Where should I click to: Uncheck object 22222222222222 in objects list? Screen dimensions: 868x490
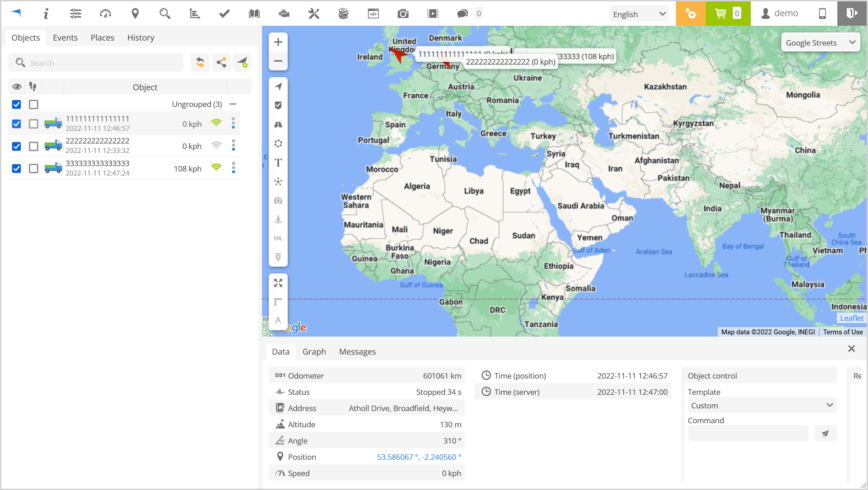tap(16, 146)
